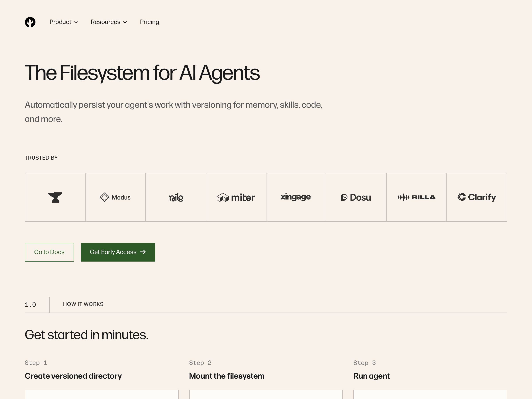Click the Run agent step heading
This screenshot has height=399, width=532.
[371, 376]
